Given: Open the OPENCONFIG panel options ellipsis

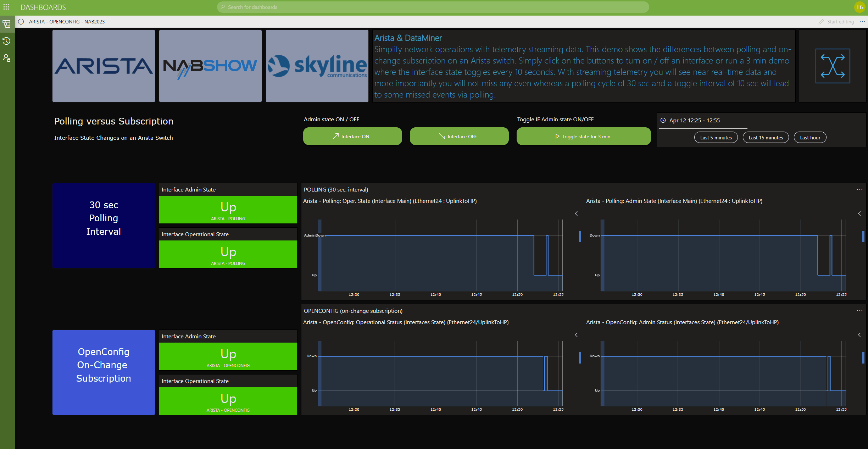Looking at the screenshot, I should click(x=859, y=311).
